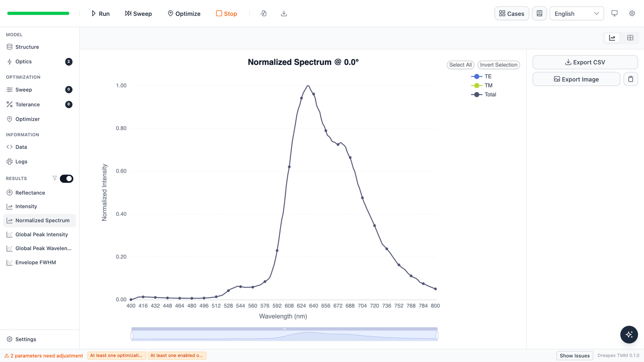
Task: Open the AI assistant sparkle button
Action: pos(629,334)
